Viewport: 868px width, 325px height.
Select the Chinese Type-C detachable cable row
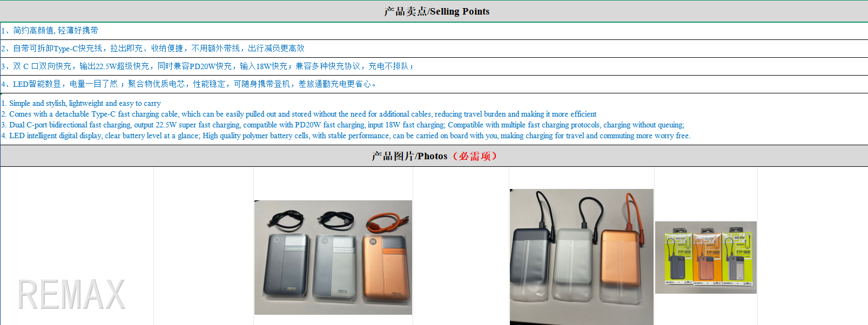tap(434, 49)
